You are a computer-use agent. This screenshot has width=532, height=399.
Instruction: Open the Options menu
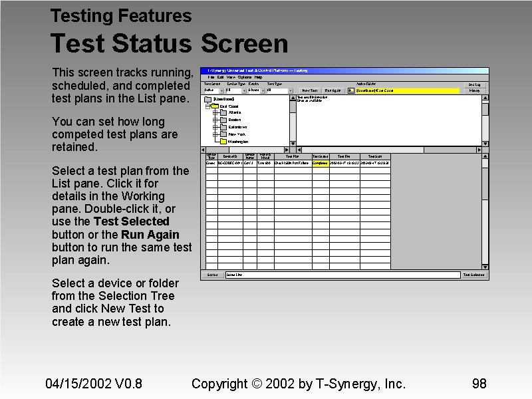point(243,76)
